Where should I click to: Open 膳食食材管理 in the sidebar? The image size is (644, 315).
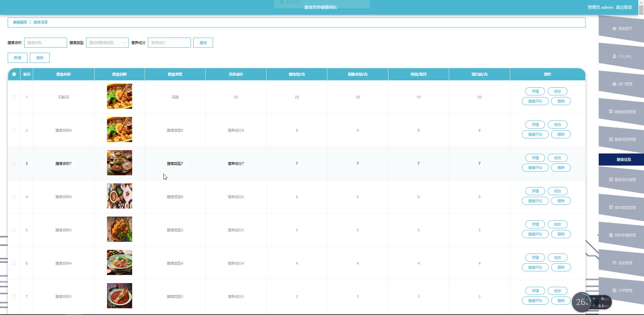pyautogui.click(x=622, y=180)
